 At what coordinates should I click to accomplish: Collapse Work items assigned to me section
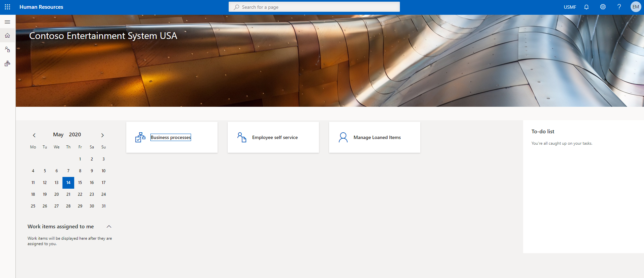pyautogui.click(x=109, y=227)
